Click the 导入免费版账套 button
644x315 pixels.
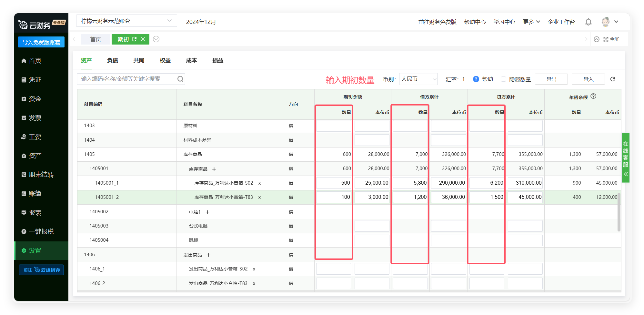(x=41, y=42)
